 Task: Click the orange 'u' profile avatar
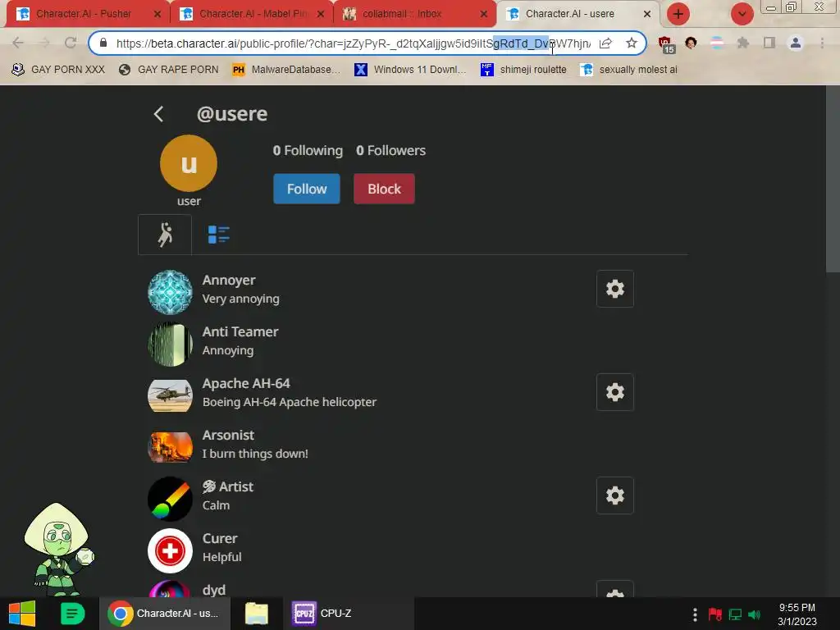tap(189, 163)
